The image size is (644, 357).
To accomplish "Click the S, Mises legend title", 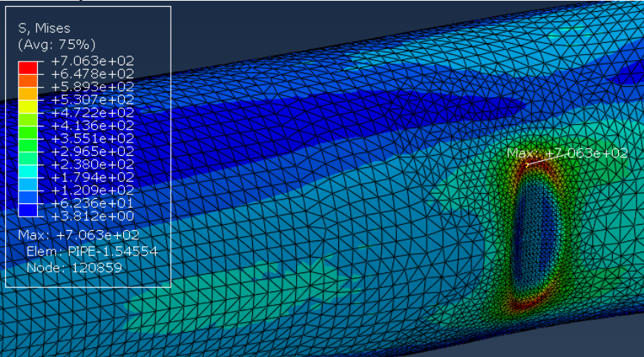I will (x=44, y=28).
